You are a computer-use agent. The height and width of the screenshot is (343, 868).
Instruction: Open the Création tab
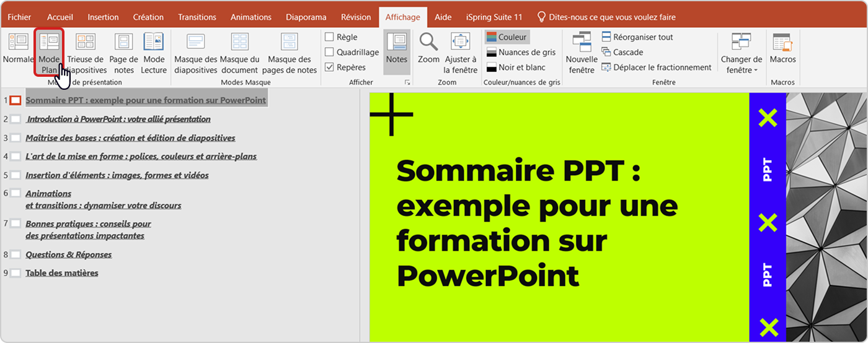[x=148, y=17]
